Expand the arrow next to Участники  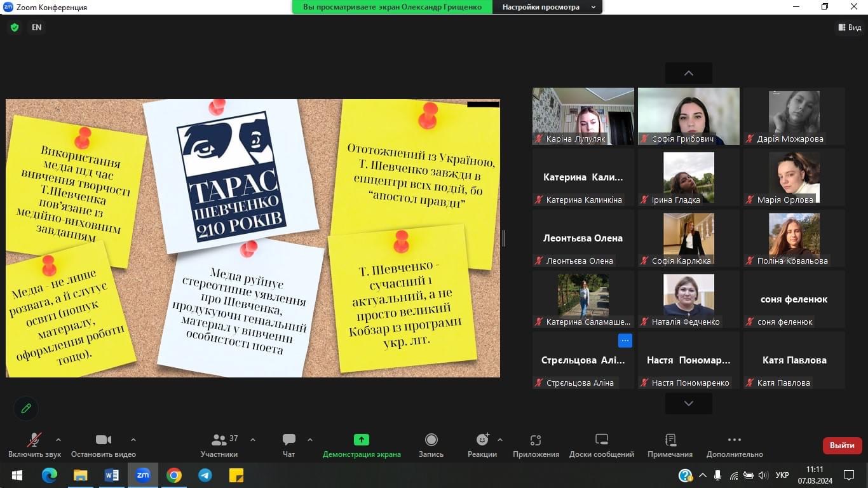click(x=253, y=440)
